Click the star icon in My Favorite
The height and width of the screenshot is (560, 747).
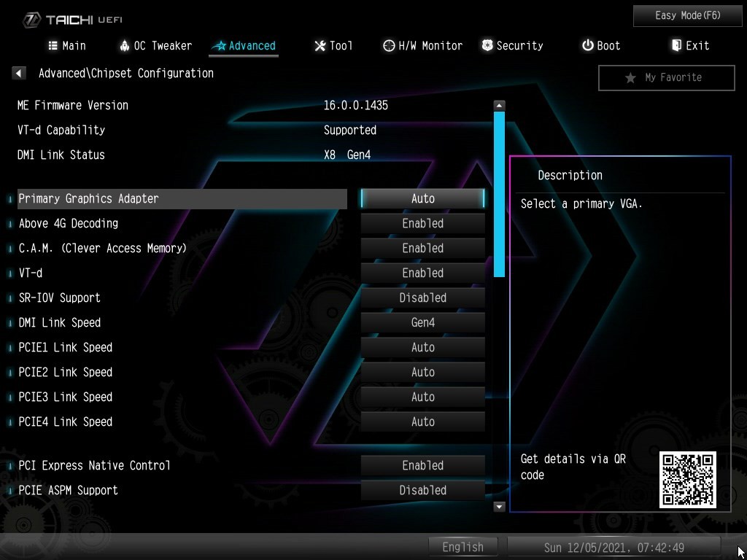[630, 77]
